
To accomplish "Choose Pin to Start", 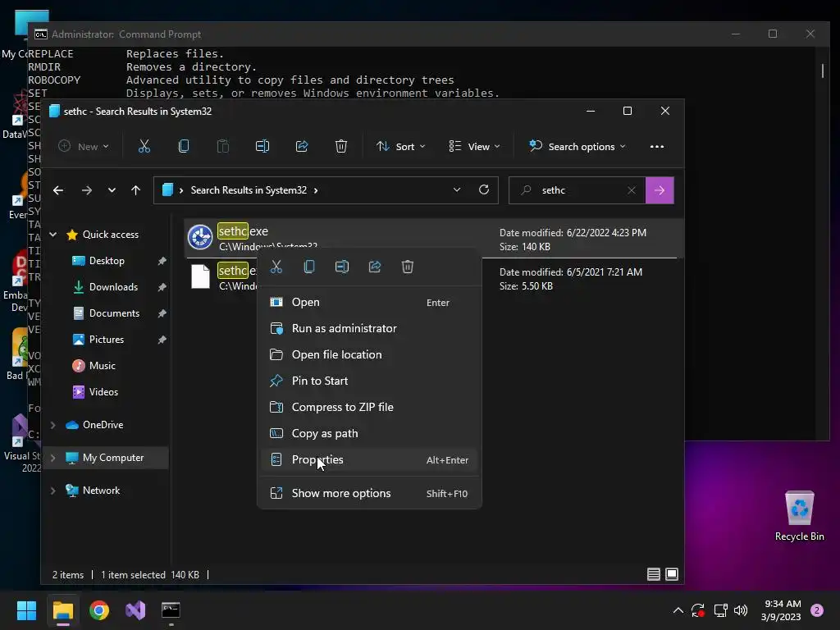I will pyautogui.click(x=370, y=381).
